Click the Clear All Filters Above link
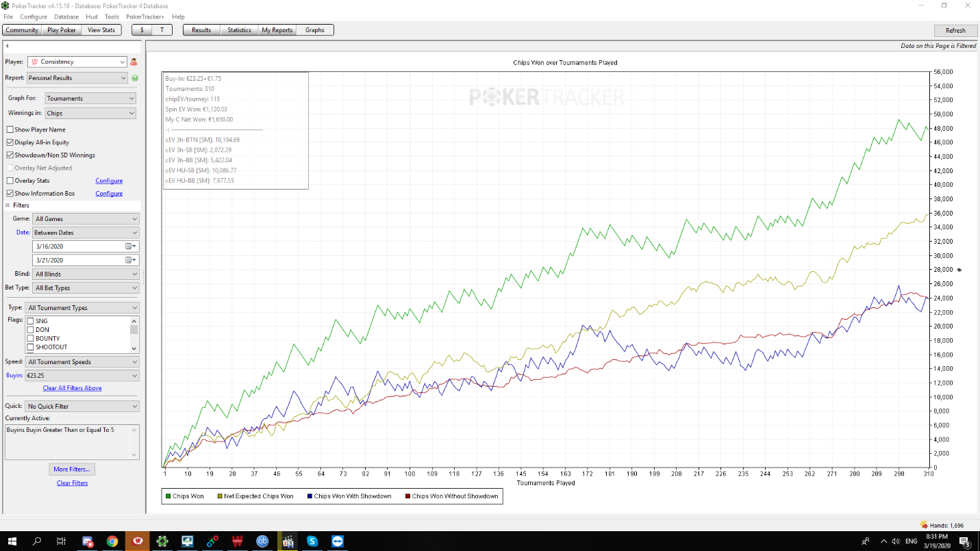This screenshot has height=551, width=980. point(72,388)
